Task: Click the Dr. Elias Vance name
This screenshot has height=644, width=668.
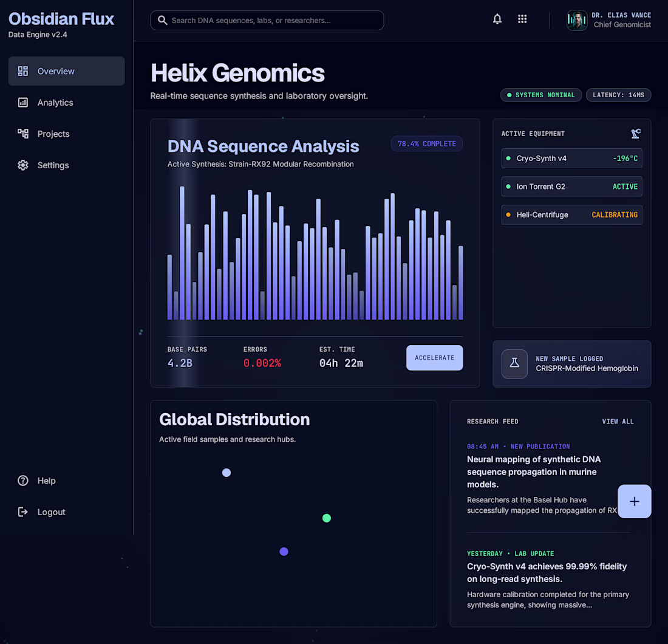Action: pos(621,15)
